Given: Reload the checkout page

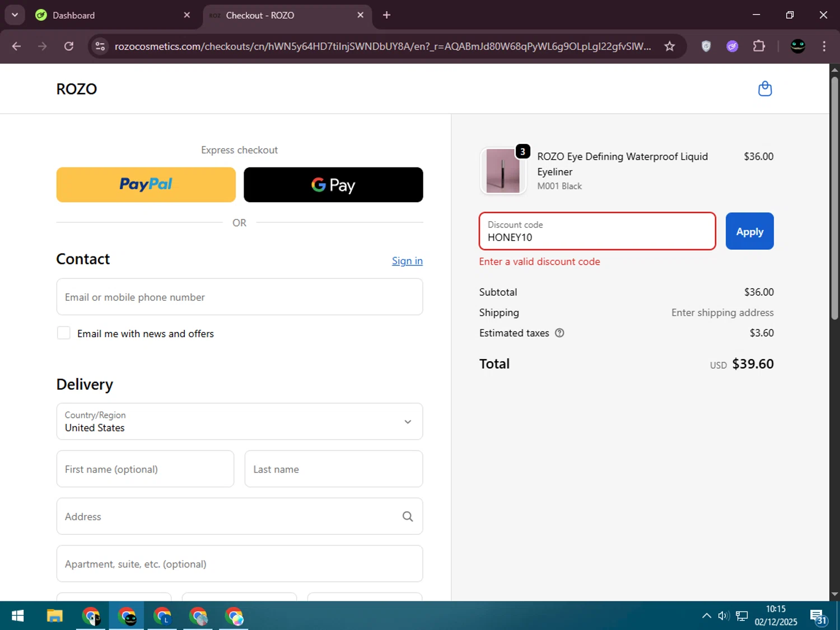Looking at the screenshot, I should (x=69, y=46).
